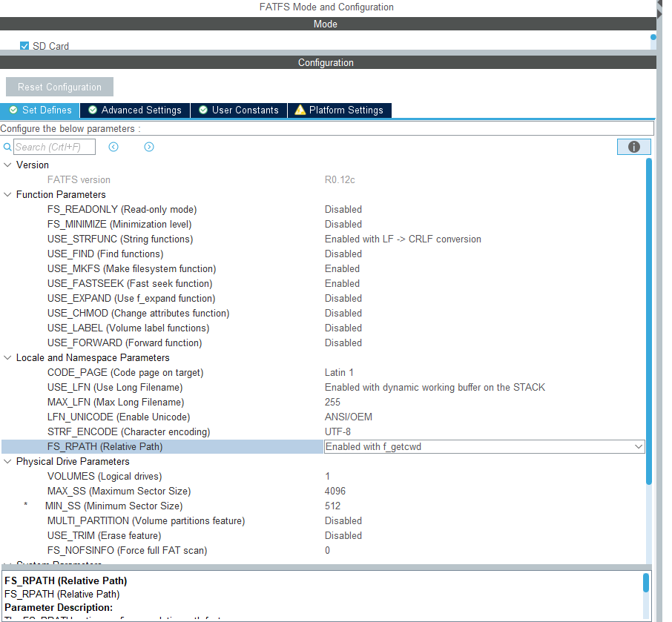Click the FS_READONLY value Disabled
The height and width of the screenshot is (622, 672).
tap(343, 210)
